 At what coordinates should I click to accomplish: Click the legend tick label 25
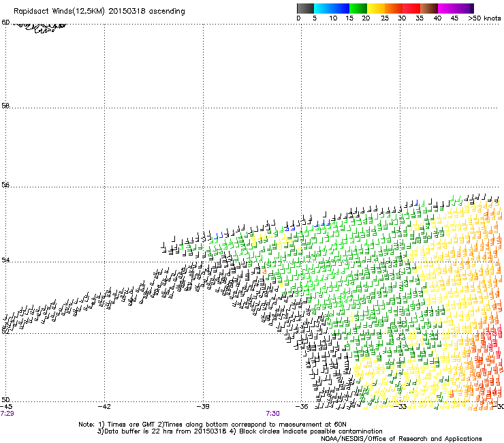(x=385, y=18)
